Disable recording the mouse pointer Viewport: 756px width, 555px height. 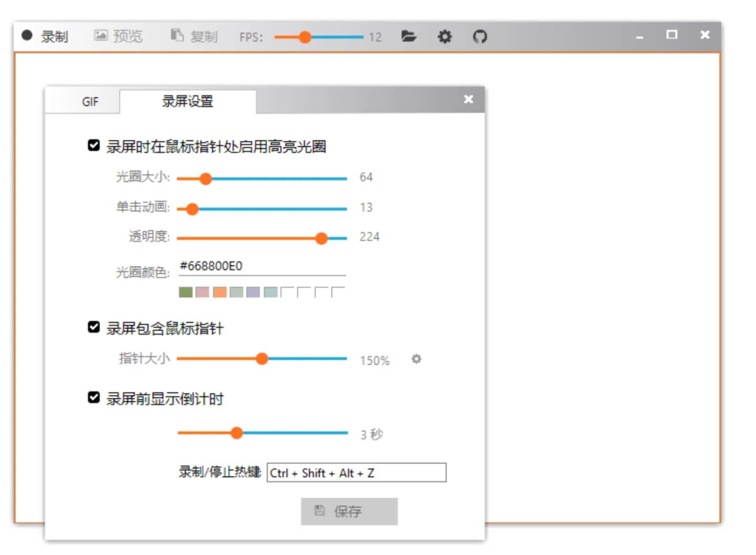click(93, 327)
